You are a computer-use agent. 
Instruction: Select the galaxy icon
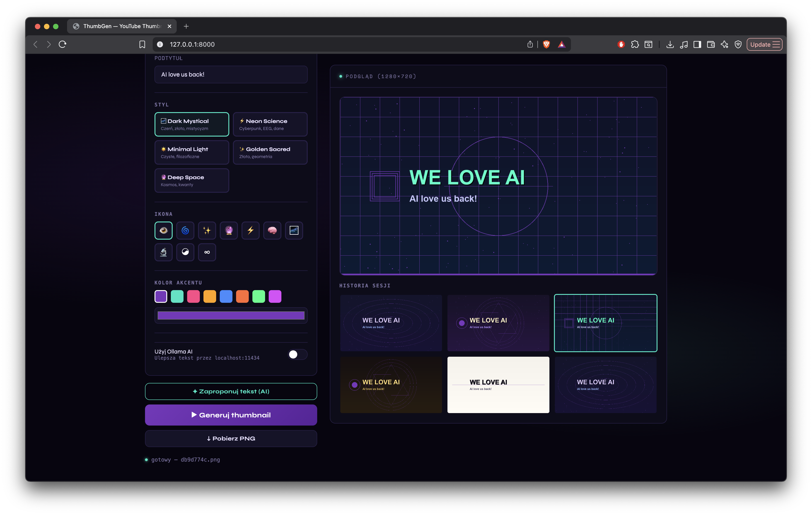click(x=294, y=230)
